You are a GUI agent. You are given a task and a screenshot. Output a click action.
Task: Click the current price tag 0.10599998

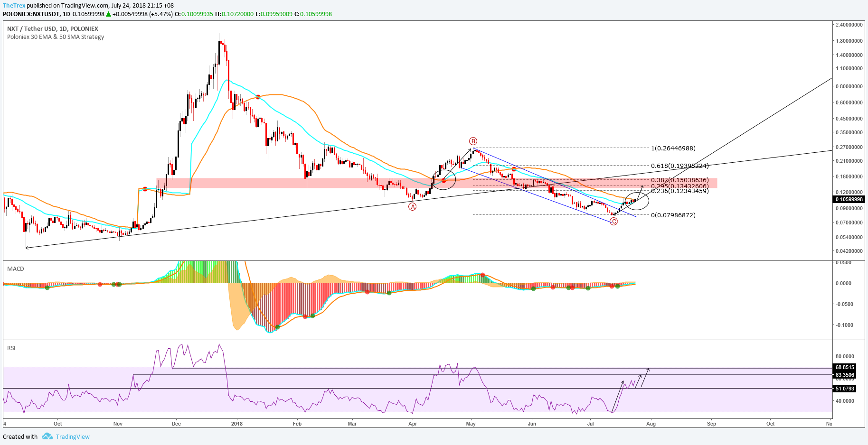[x=849, y=199]
